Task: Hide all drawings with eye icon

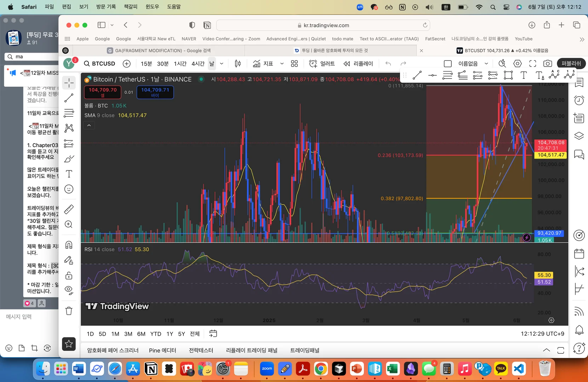Action: (69, 290)
